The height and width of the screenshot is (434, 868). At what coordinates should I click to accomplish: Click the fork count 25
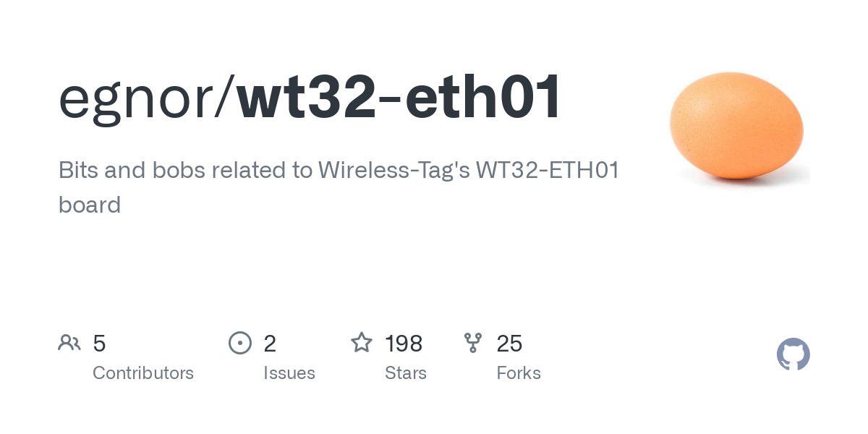coord(509,344)
